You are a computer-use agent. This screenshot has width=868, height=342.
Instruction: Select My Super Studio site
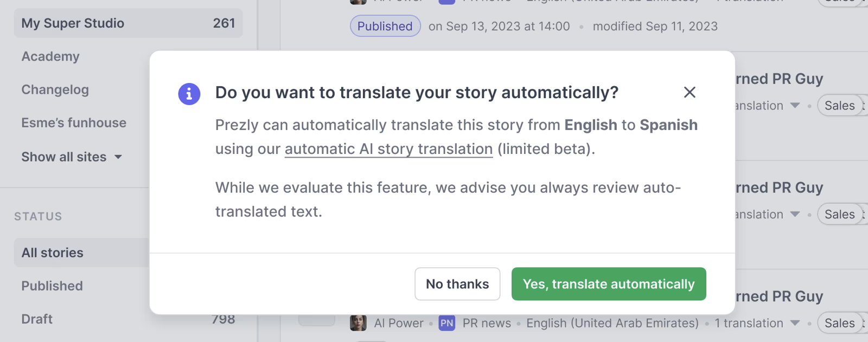[x=128, y=23]
